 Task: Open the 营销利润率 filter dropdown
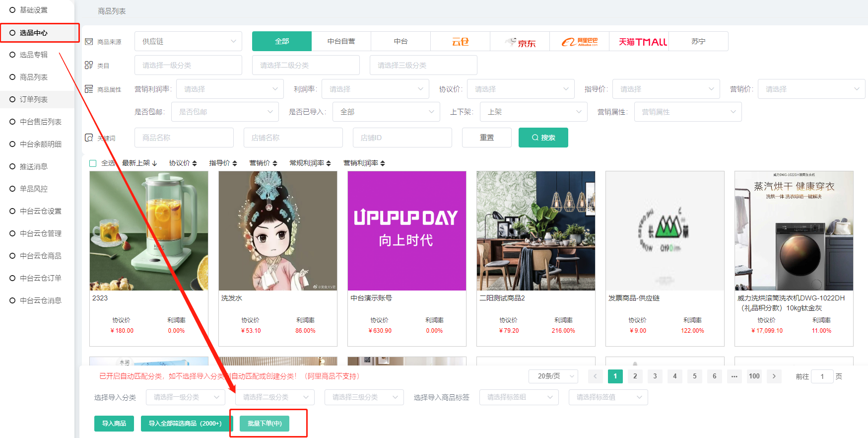coord(230,89)
